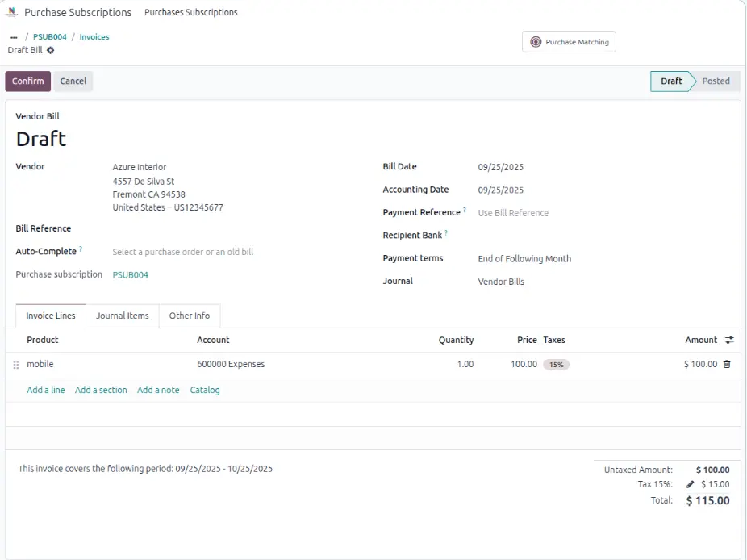
Task: Confirm the draft vendor bill
Action: [28, 81]
